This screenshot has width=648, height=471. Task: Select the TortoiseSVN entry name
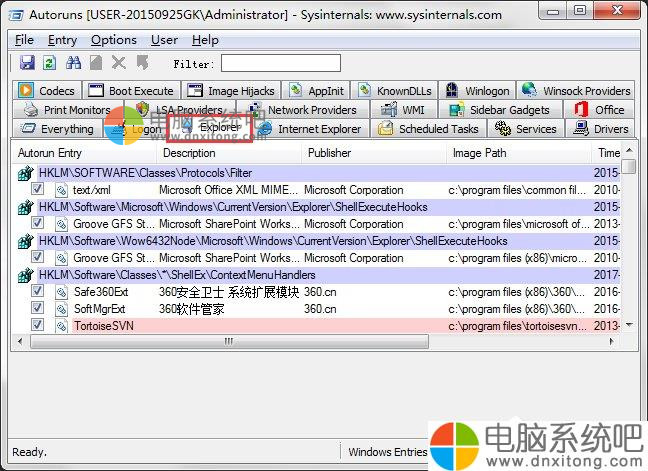[104, 326]
